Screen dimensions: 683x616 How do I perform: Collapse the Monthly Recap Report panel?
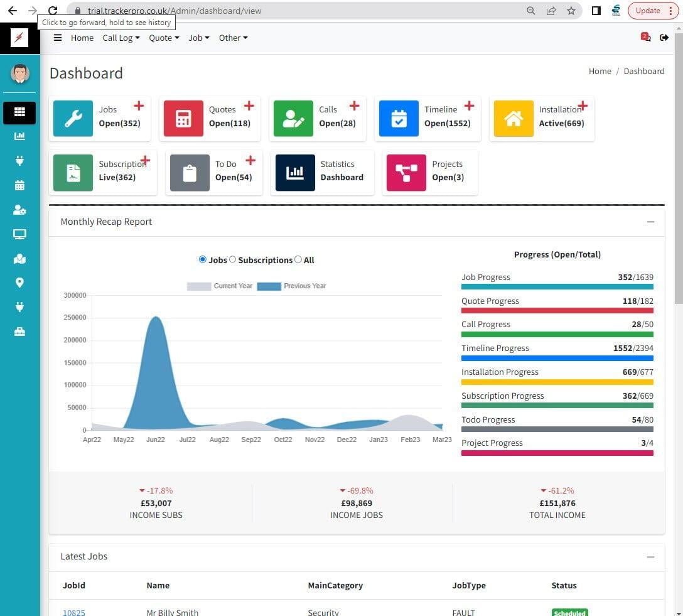[x=650, y=222]
